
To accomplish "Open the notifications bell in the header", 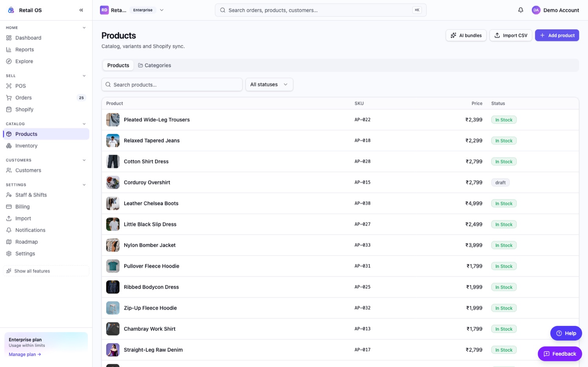I will click(521, 10).
